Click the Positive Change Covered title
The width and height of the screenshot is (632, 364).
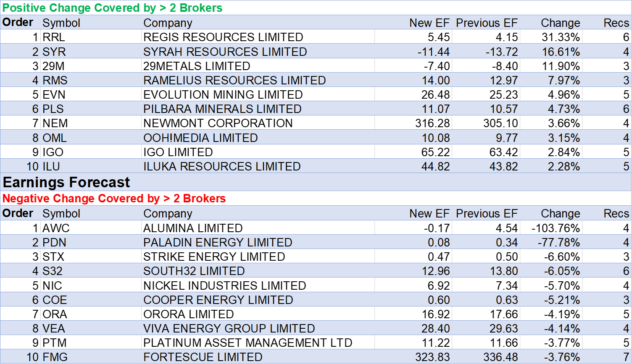click(113, 8)
